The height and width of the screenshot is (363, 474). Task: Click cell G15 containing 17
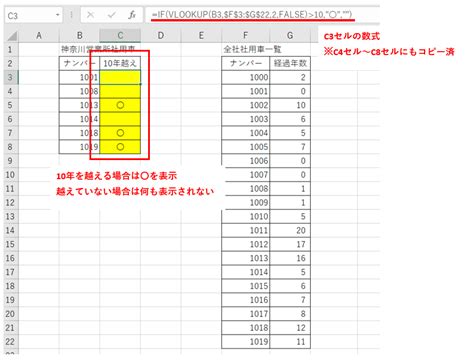(290, 244)
